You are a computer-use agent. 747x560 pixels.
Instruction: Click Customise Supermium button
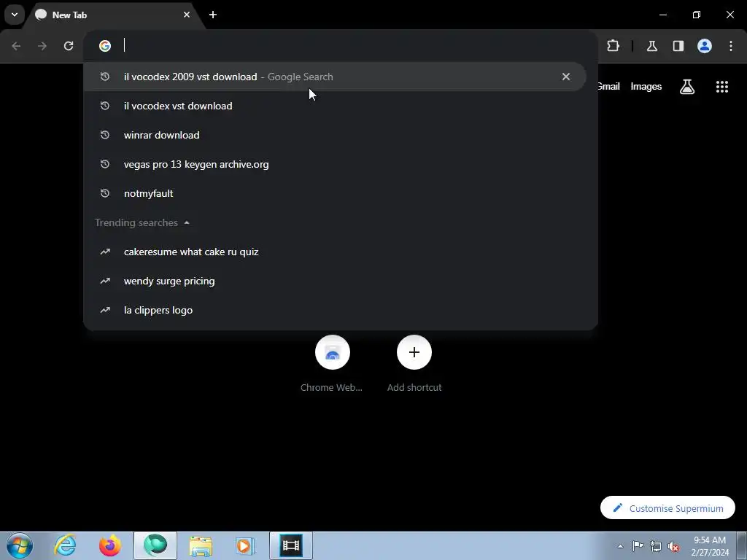(x=668, y=508)
